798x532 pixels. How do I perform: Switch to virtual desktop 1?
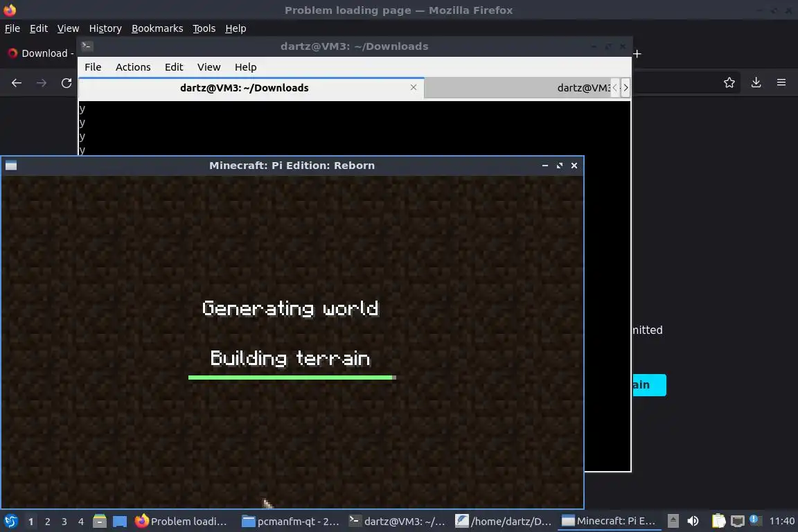(x=30, y=522)
